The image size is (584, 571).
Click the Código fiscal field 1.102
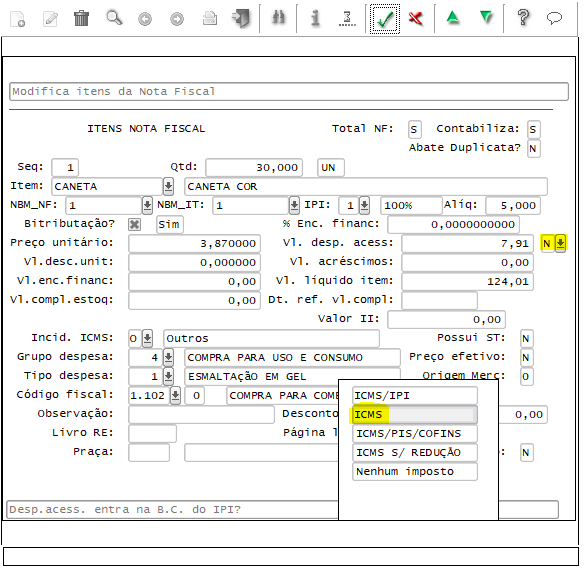(x=149, y=395)
